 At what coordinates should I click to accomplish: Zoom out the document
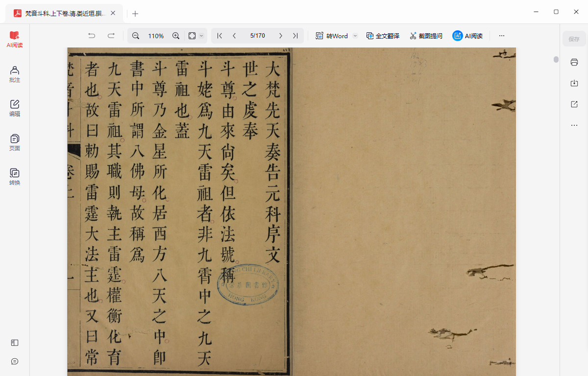click(x=136, y=36)
